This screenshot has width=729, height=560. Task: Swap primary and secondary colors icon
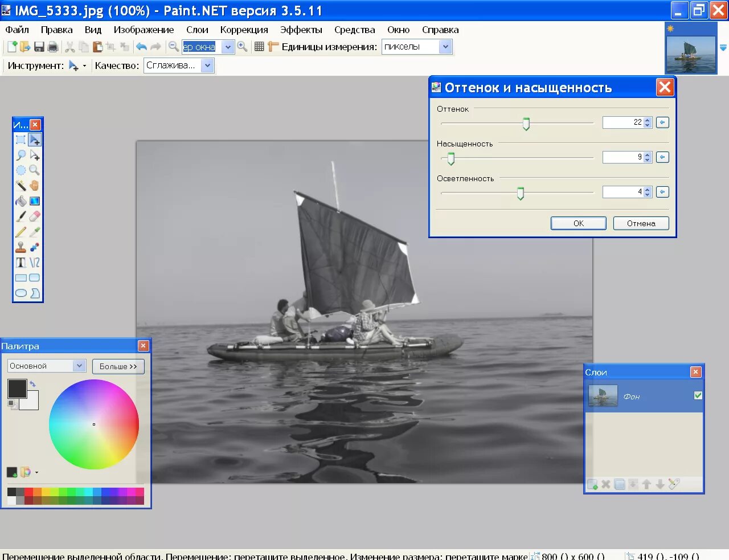tap(33, 385)
